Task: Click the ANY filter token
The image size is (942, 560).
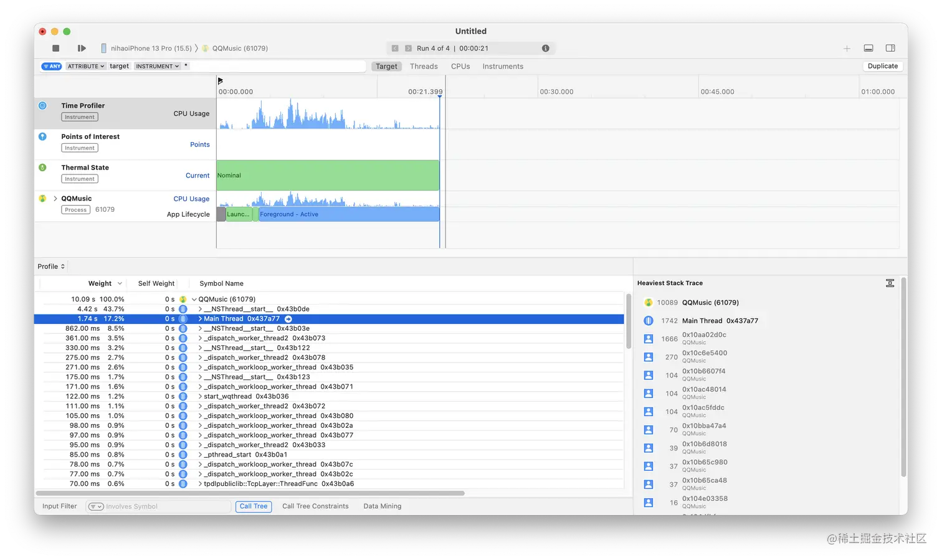Action: [52, 66]
